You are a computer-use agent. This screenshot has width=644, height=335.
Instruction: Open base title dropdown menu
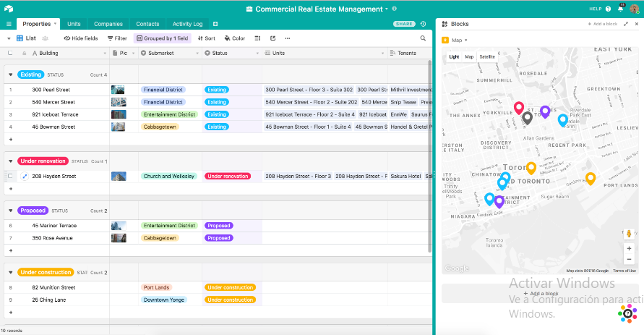point(387,9)
